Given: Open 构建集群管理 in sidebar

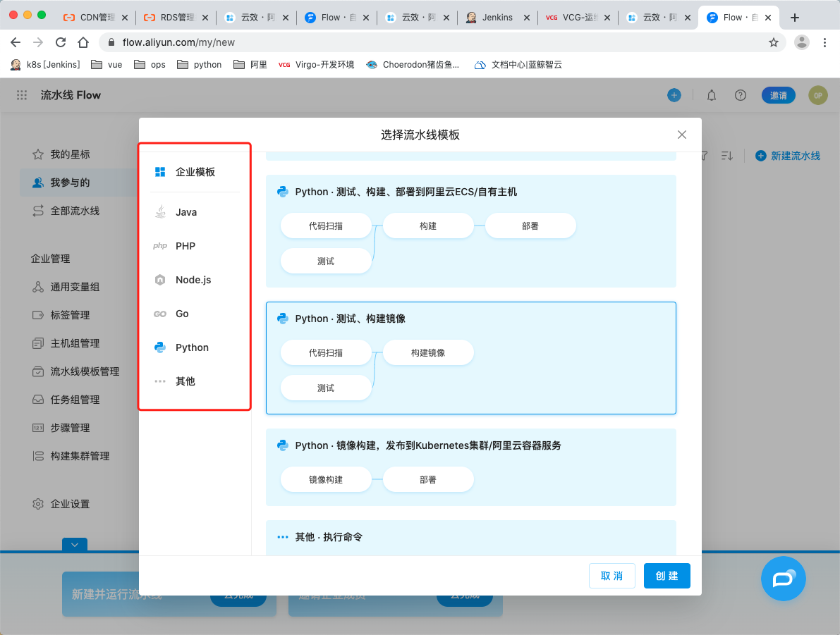Looking at the screenshot, I should pyautogui.click(x=71, y=456).
